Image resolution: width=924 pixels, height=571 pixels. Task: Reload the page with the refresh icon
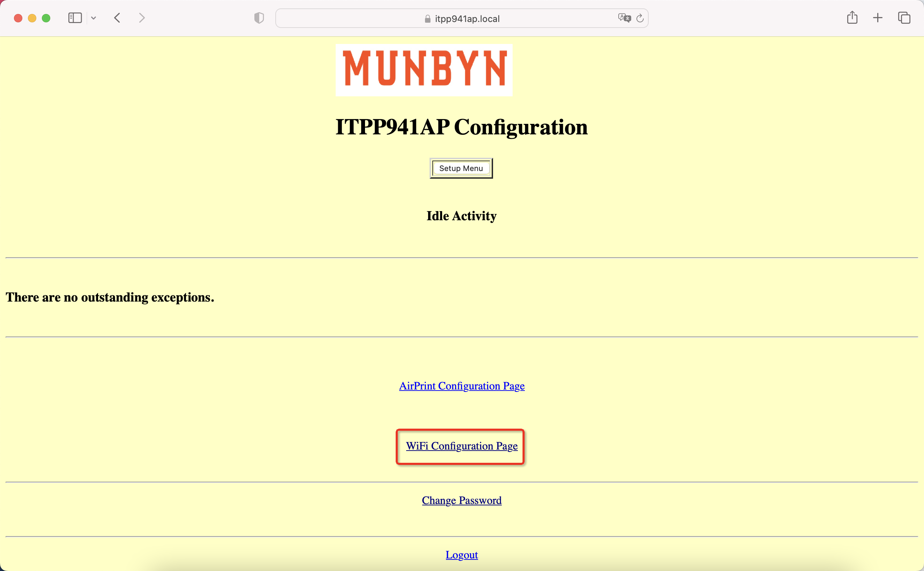[640, 18]
